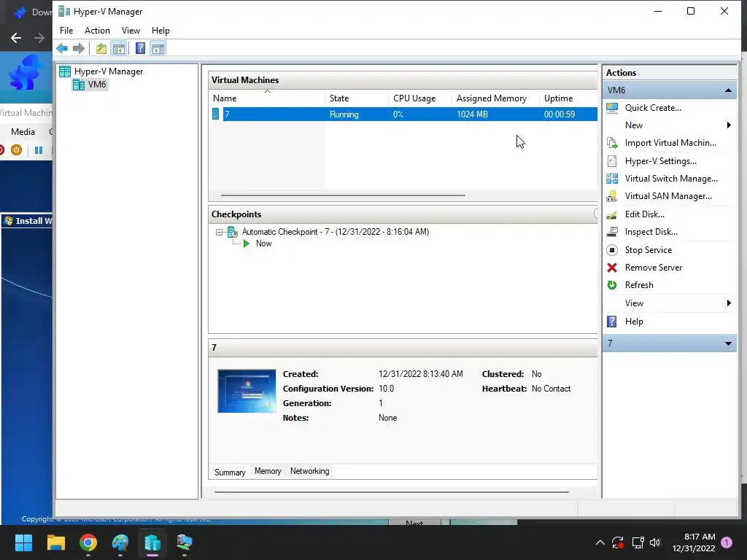
Task: Open Virtual SAN Manager
Action: [x=668, y=196]
